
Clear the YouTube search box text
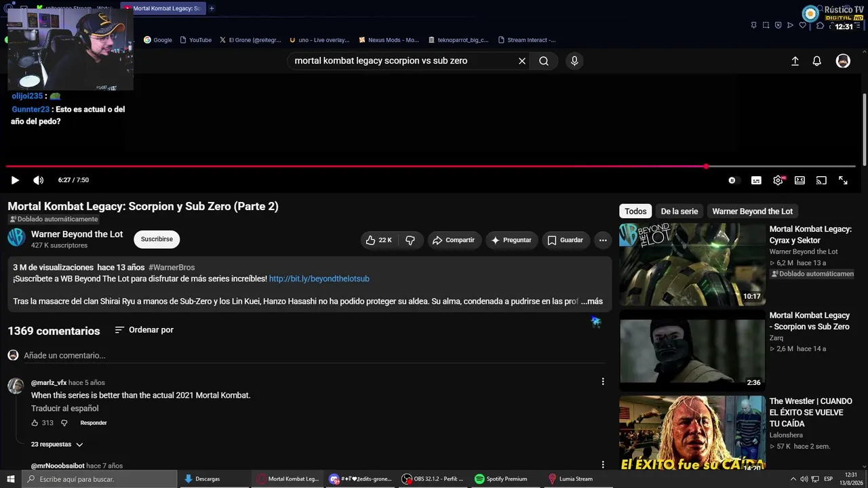click(522, 61)
